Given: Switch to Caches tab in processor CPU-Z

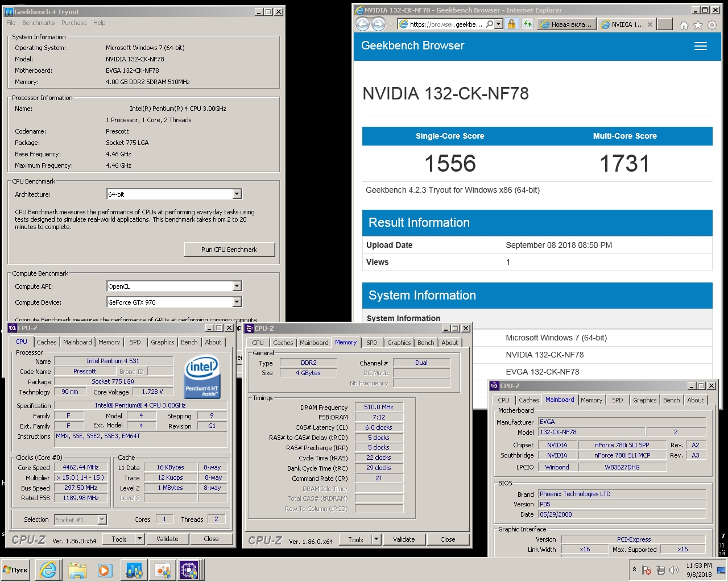Looking at the screenshot, I should (47, 342).
